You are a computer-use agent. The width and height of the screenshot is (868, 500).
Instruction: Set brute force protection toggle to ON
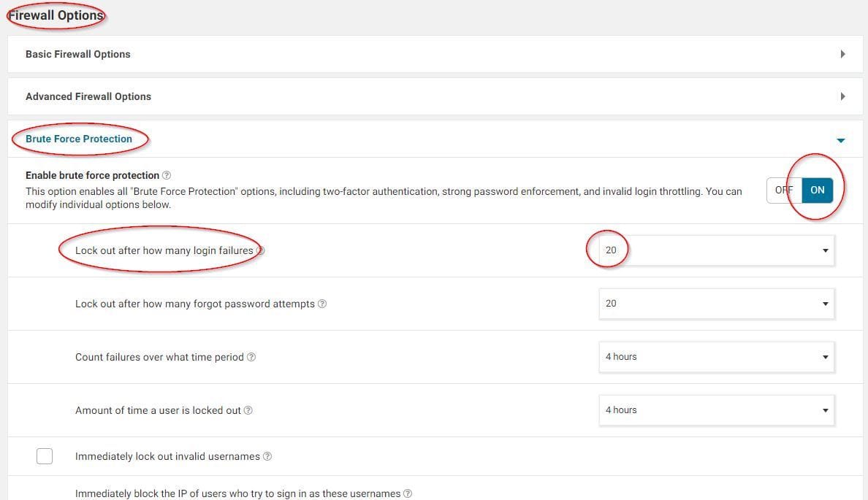coord(817,190)
